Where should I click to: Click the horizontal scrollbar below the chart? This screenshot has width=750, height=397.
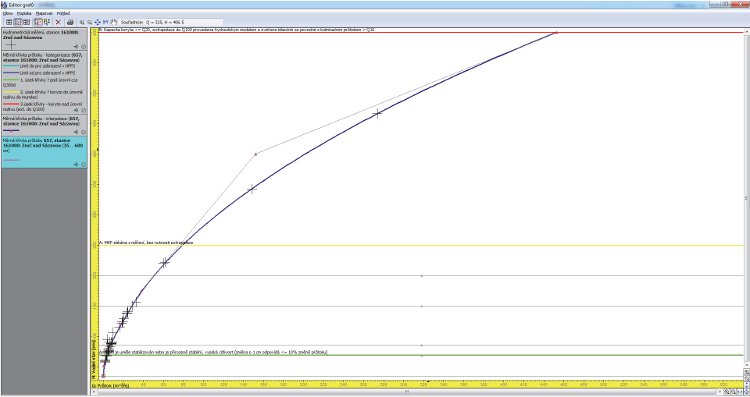pos(407,392)
